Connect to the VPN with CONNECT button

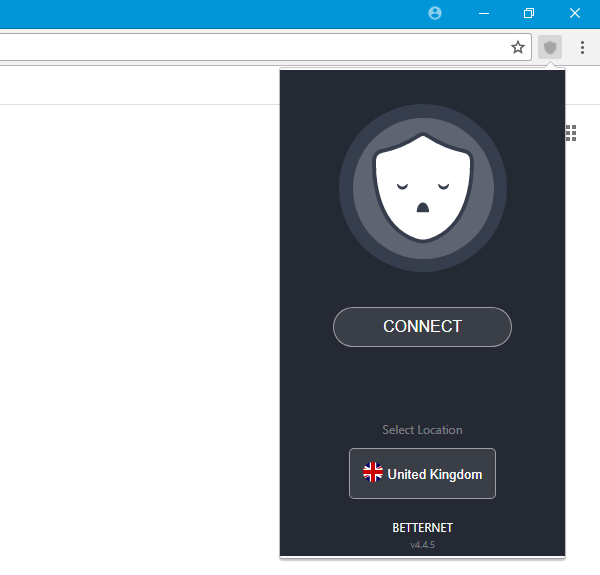(422, 327)
